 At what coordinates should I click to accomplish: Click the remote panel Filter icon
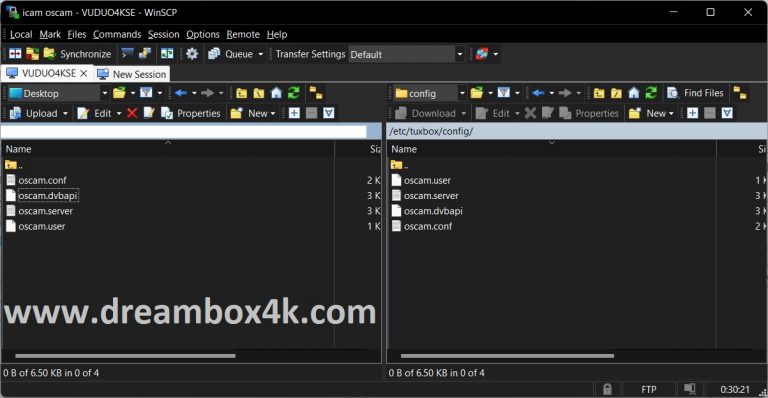coord(504,93)
